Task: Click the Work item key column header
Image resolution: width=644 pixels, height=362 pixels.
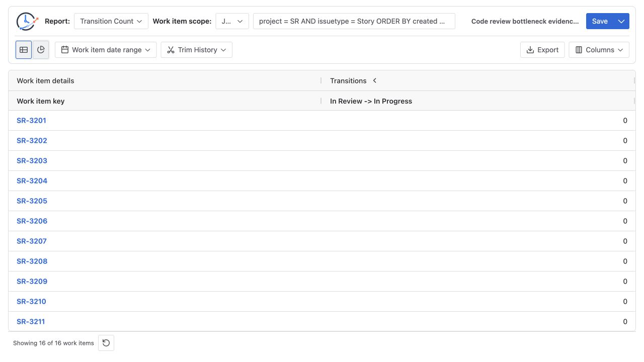Action: tap(165, 101)
